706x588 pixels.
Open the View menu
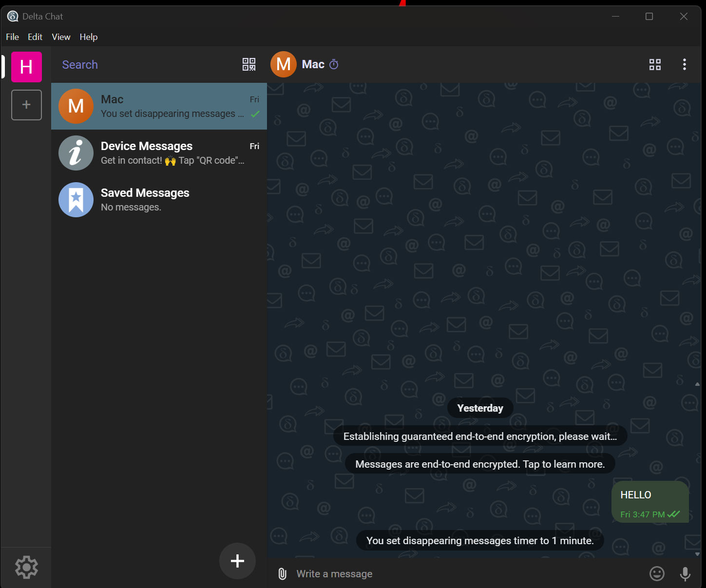pos(61,37)
